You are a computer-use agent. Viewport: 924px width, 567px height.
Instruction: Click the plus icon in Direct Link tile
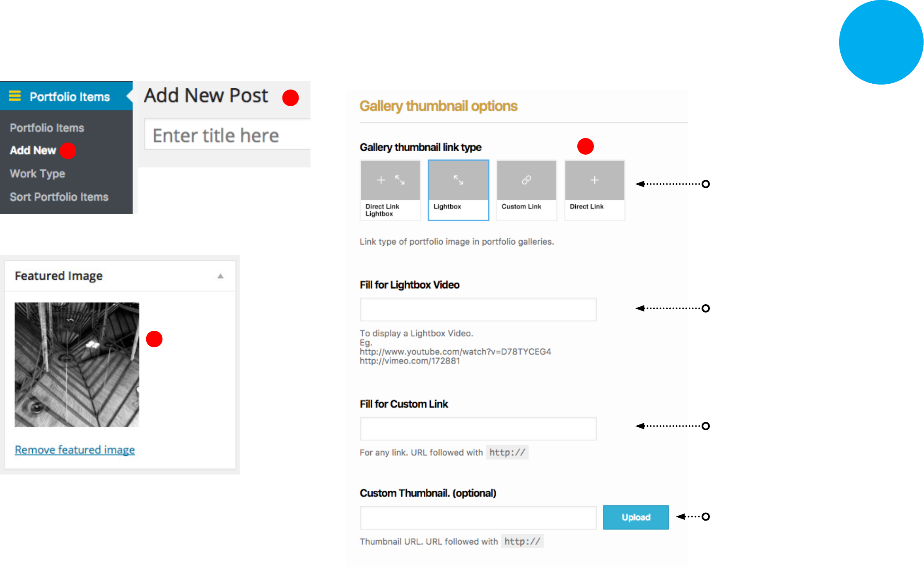(594, 180)
